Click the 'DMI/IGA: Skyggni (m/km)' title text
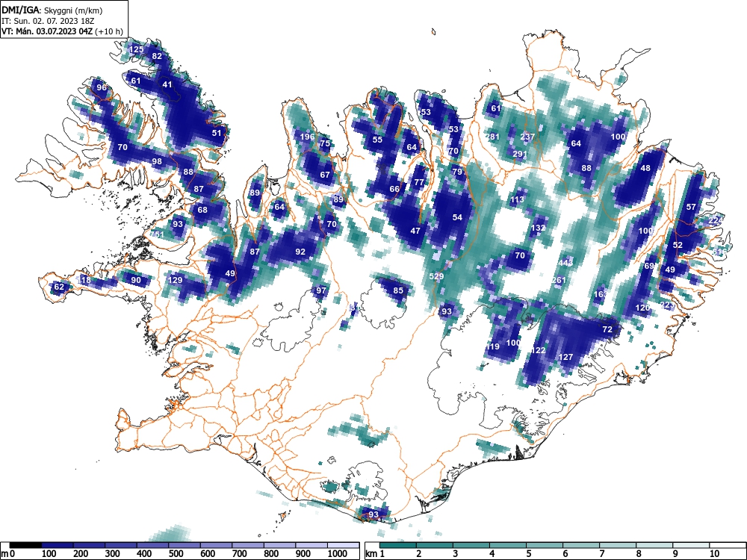 point(52,10)
